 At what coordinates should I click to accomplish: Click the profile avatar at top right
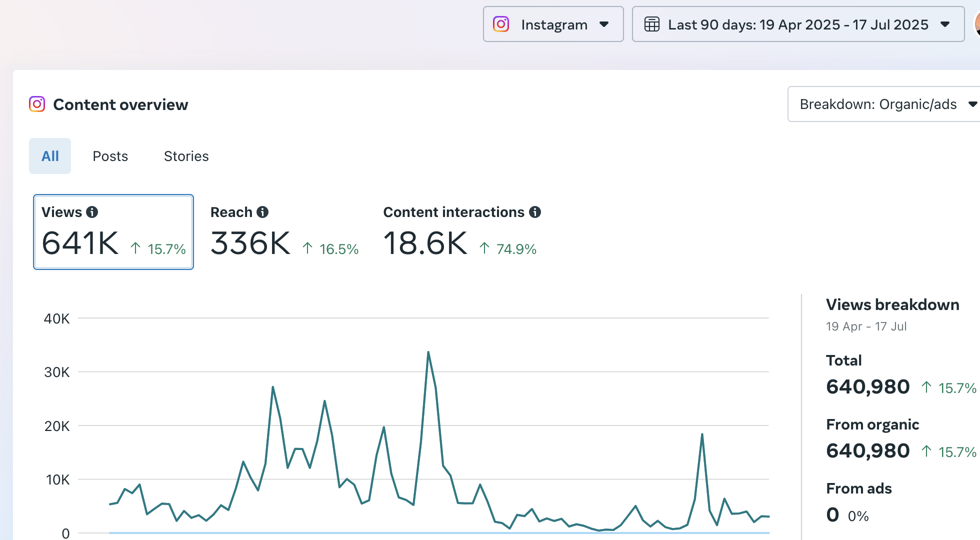976,24
